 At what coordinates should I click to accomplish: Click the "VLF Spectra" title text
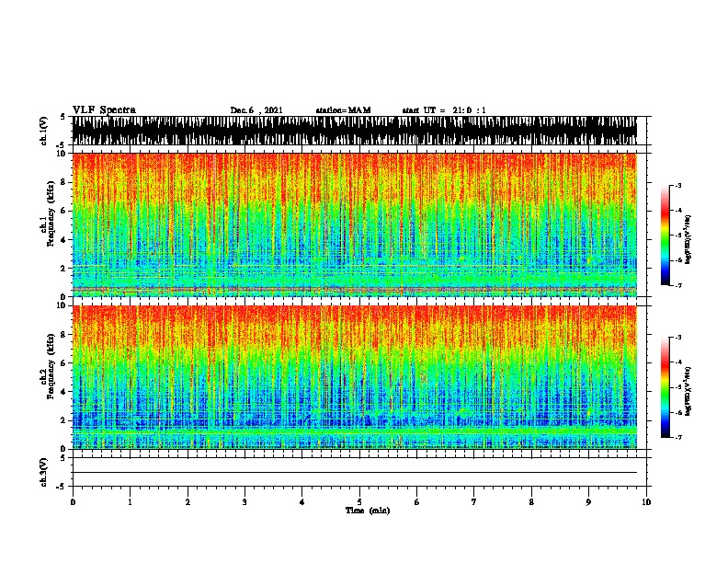click(104, 110)
